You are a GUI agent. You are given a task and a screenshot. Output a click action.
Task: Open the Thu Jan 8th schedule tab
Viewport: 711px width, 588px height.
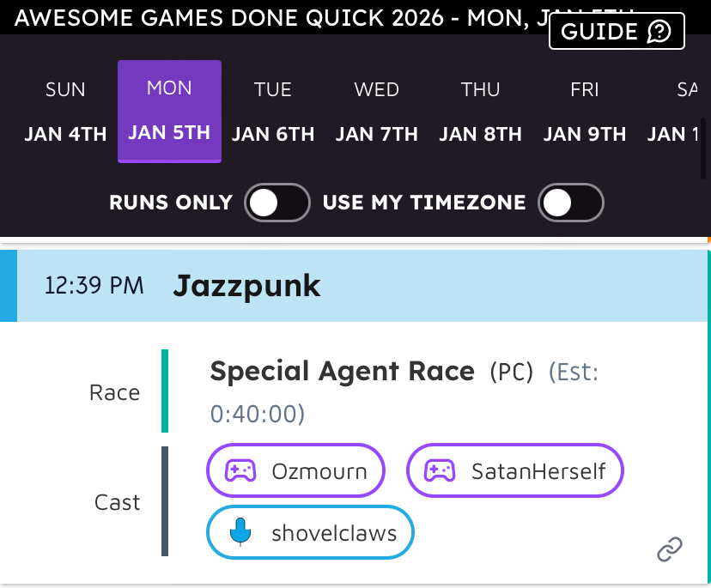coord(480,112)
